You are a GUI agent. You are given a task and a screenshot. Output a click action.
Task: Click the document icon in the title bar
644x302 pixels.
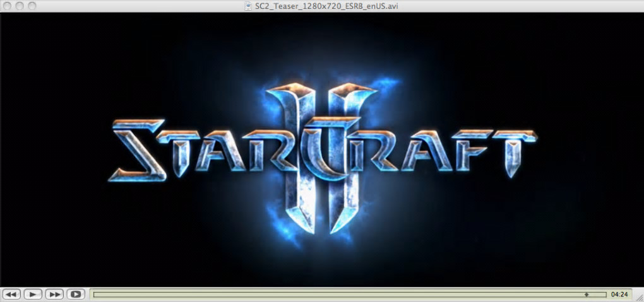pos(248,6)
